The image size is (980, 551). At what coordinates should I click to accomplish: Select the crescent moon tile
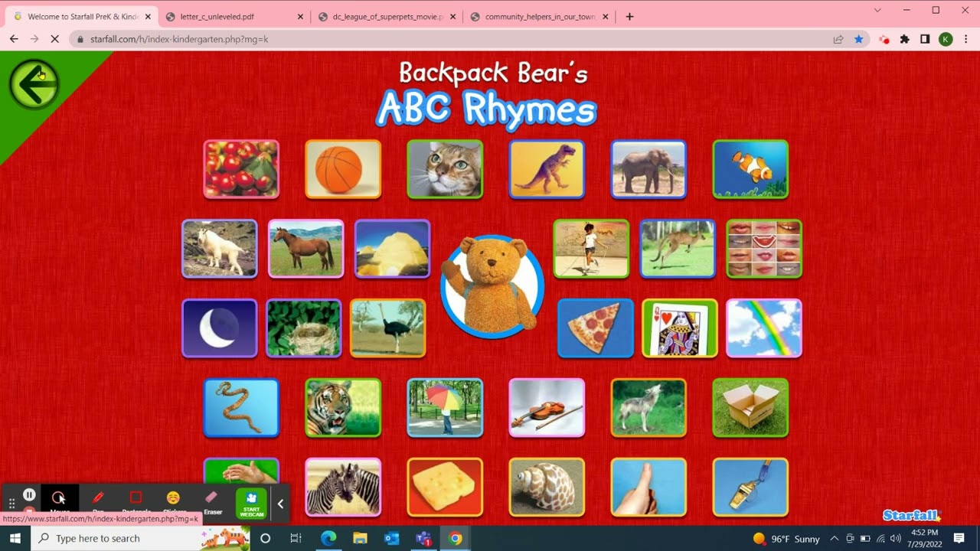pyautogui.click(x=220, y=328)
